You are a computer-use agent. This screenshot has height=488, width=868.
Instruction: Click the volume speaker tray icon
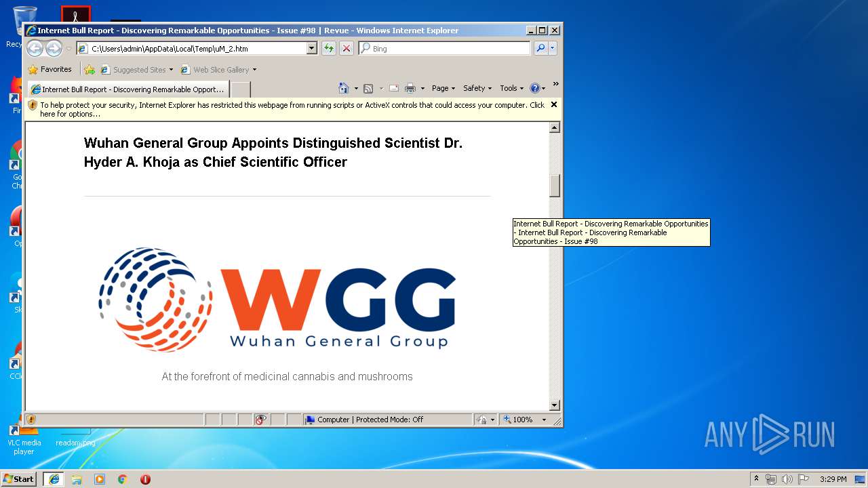click(x=787, y=479)
